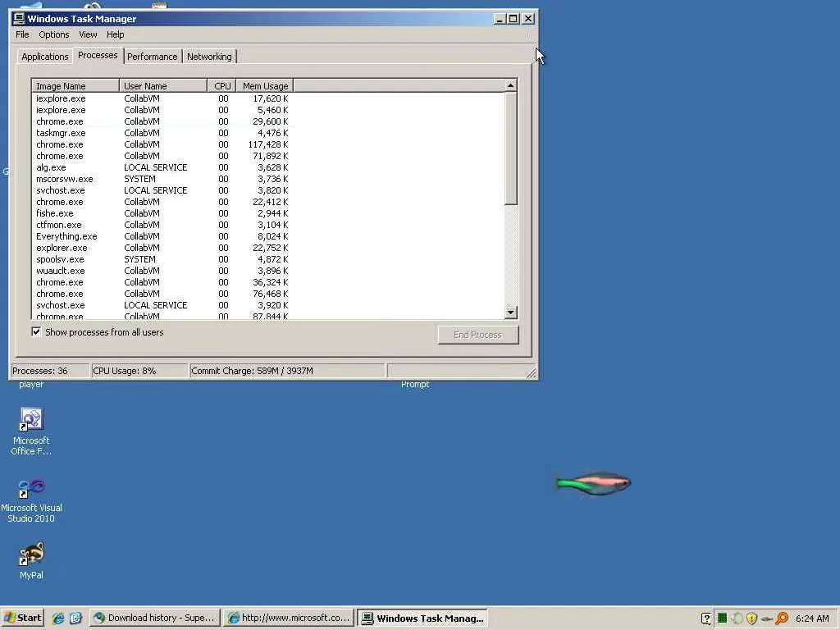Screen dimensions: 840x630
Task: Select the fishe.exe process
Action: click(162, 213)
